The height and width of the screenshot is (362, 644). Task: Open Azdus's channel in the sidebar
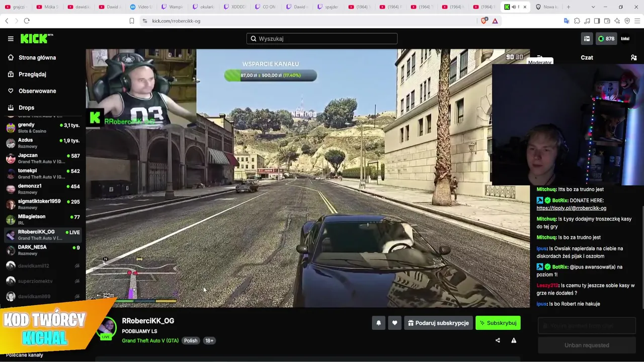[x=43, y=143]
